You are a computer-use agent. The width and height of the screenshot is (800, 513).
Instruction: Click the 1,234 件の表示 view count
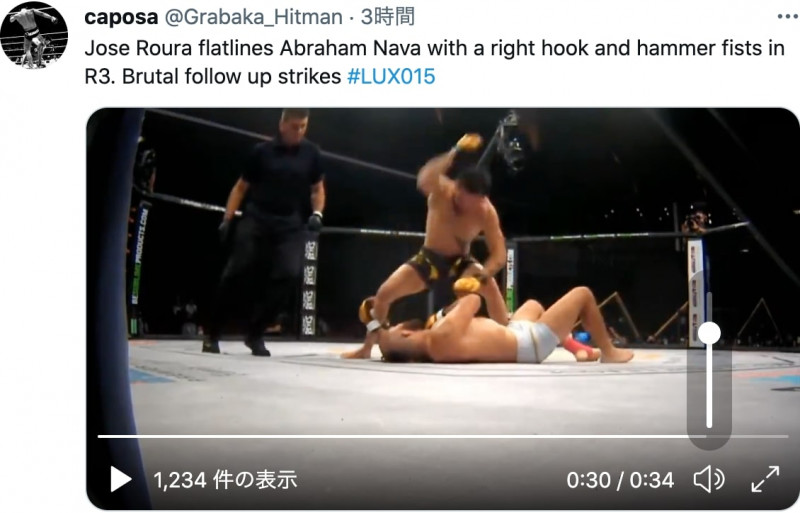[225, 480]
